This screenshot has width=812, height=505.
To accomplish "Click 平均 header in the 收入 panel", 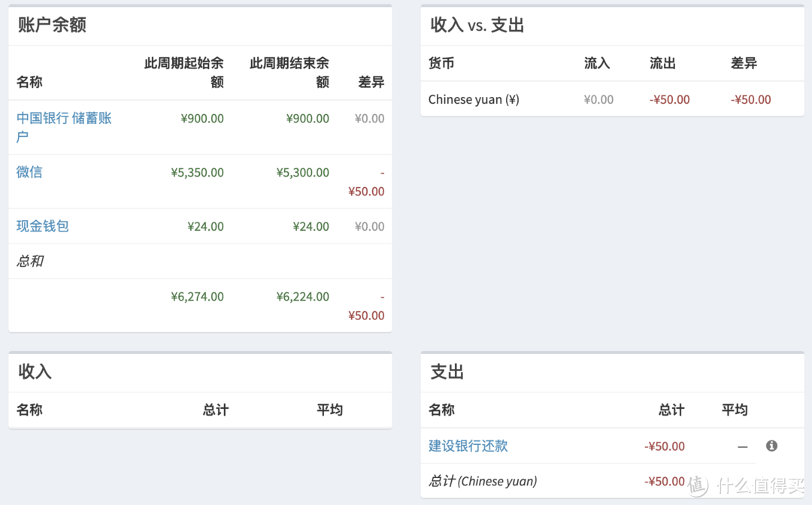I will coord(329,410).
